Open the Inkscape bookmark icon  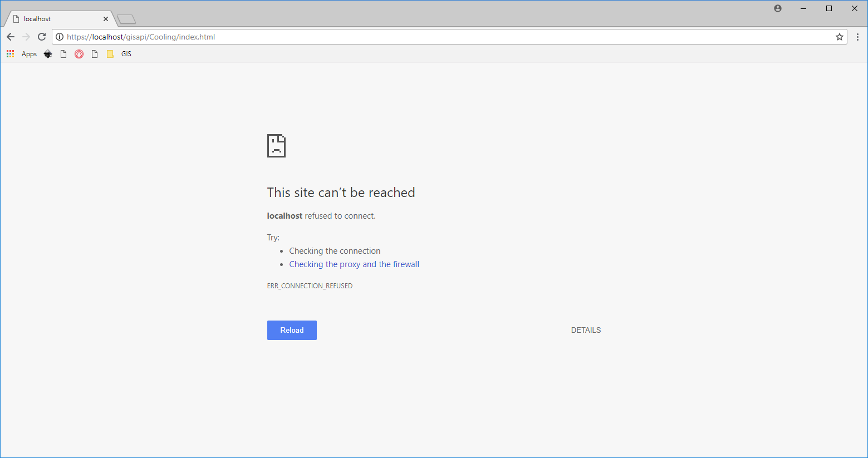[48, 54]
